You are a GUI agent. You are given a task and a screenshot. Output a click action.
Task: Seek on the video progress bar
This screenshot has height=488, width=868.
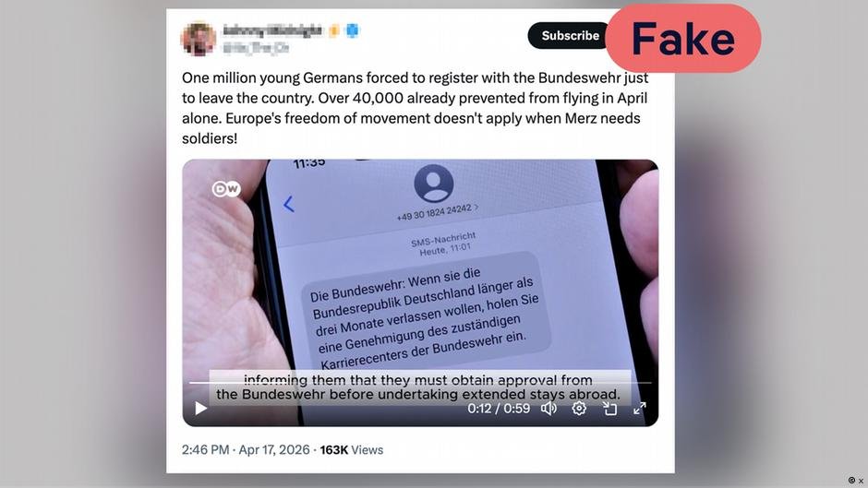click(420, 382)
